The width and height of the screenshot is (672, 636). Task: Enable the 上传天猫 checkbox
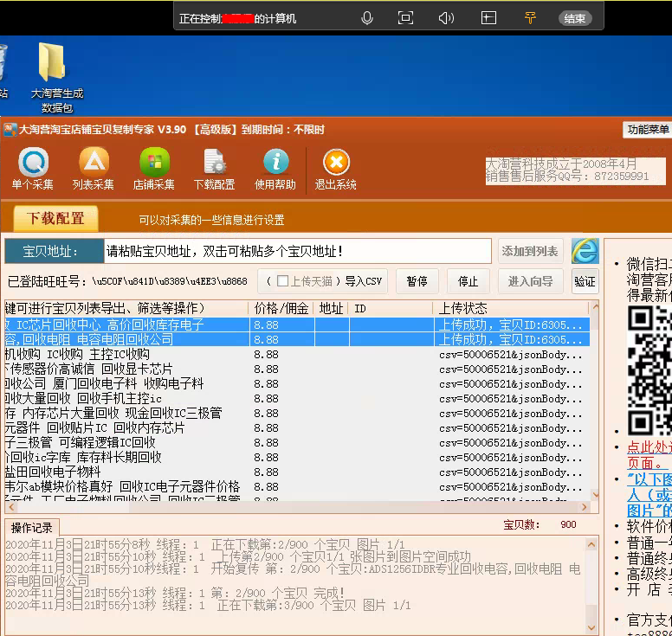[282, 281]
